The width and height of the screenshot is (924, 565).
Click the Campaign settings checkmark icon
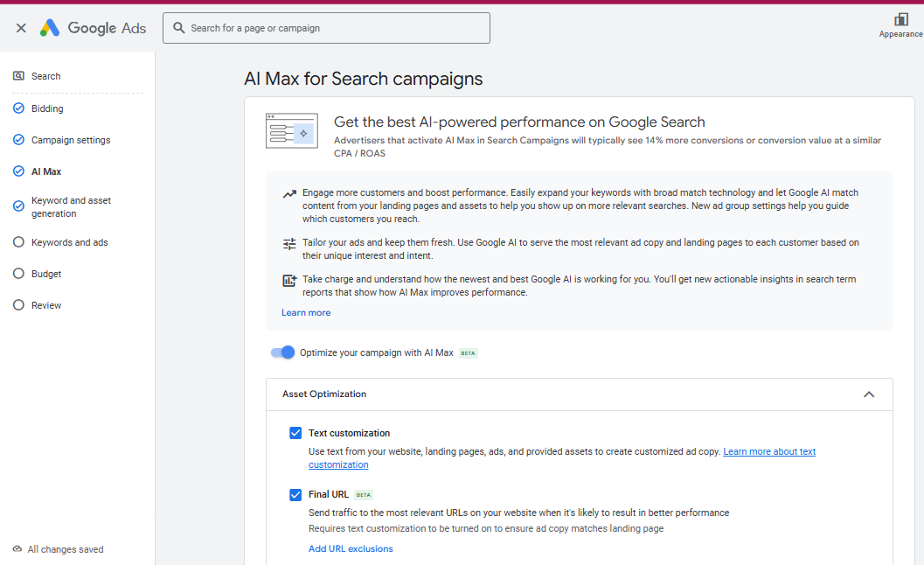(18, 140)
